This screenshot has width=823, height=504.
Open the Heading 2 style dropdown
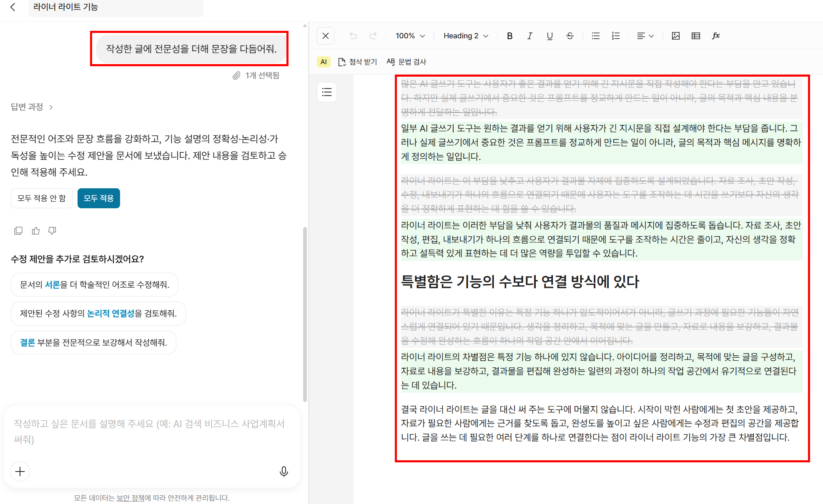[x=466, y=36]
